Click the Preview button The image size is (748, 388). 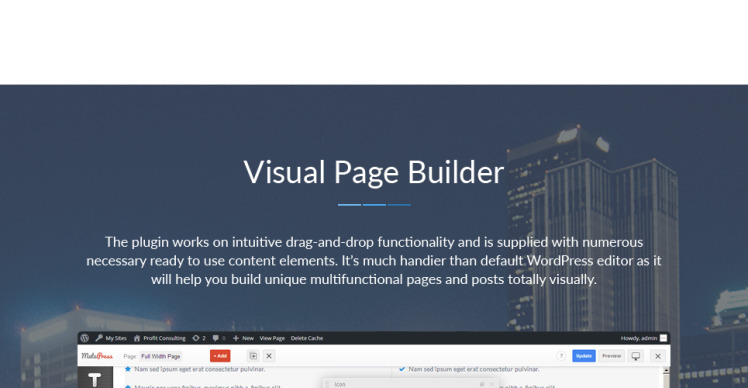pyautogui.click(x=612, y=356)
